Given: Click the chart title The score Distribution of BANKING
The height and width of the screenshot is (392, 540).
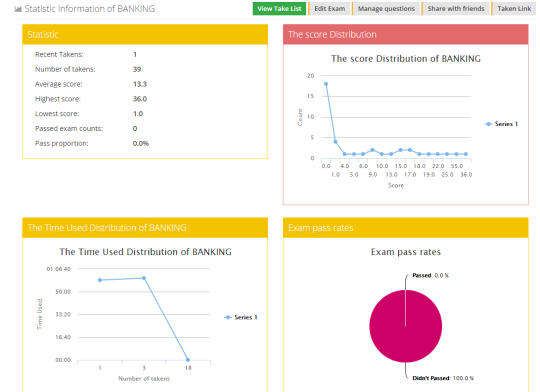Looking at the screenshot, I should pos(406,59).
